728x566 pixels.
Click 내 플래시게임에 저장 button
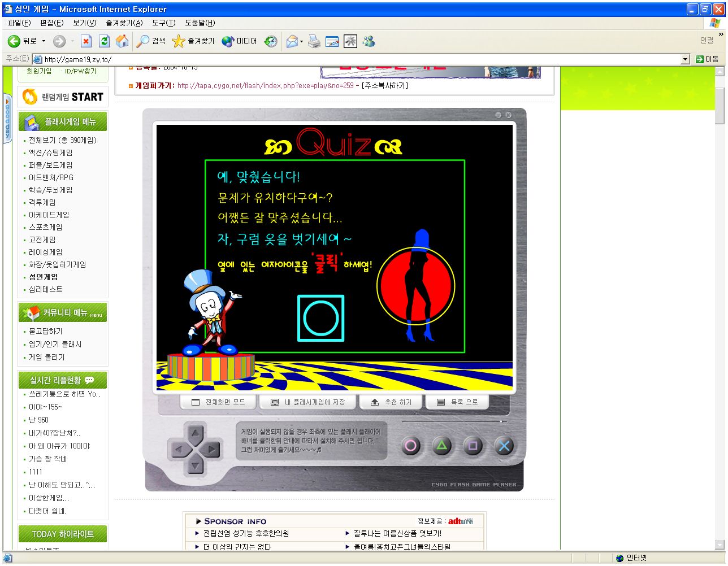[307, 402]
